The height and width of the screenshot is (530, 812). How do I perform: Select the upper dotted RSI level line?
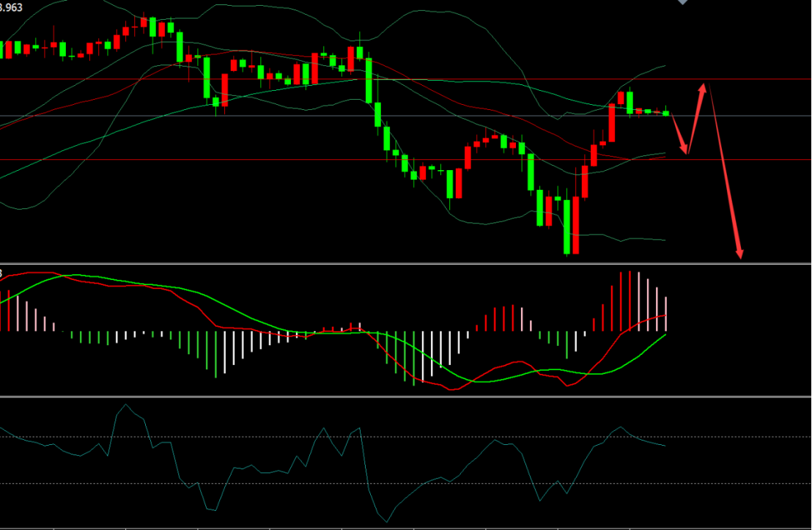point(406,437)
